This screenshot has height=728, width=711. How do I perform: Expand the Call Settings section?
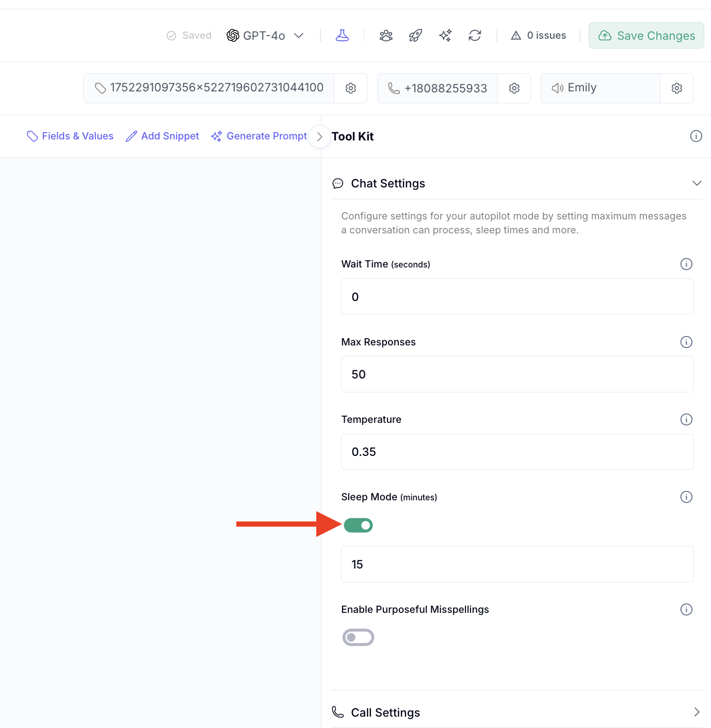pos(697,712)
